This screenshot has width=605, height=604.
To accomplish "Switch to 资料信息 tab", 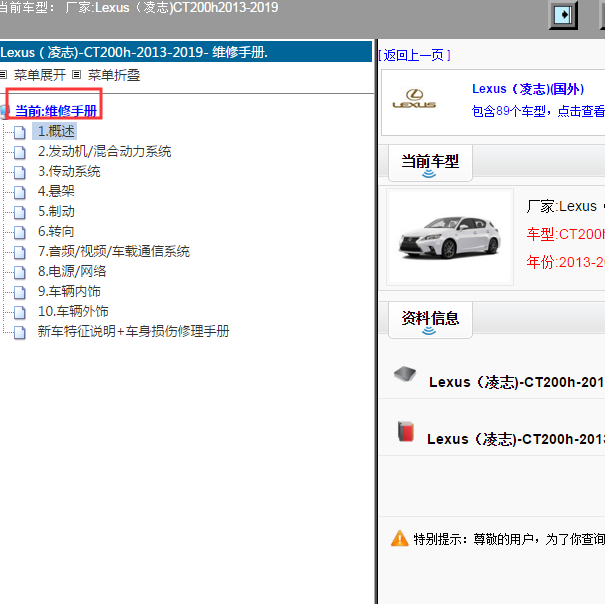I will pos(430,320).
